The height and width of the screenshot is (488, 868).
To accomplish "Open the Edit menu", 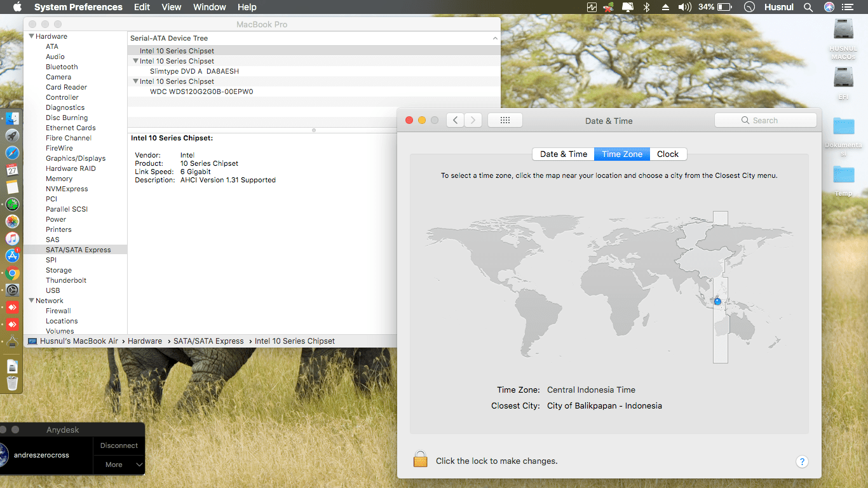I will click(142, 7).
